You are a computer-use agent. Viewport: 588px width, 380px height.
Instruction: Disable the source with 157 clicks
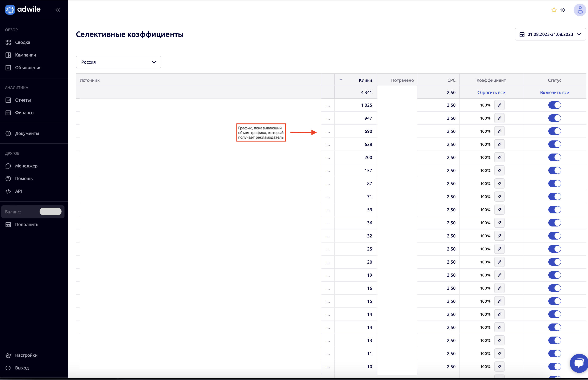(554, 171)
